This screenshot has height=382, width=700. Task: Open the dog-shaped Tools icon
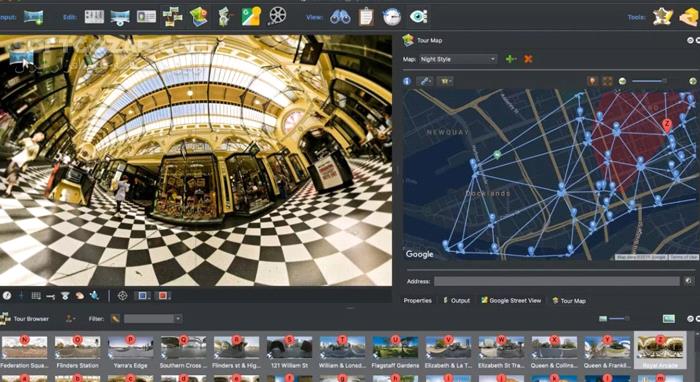click(663, 17)
